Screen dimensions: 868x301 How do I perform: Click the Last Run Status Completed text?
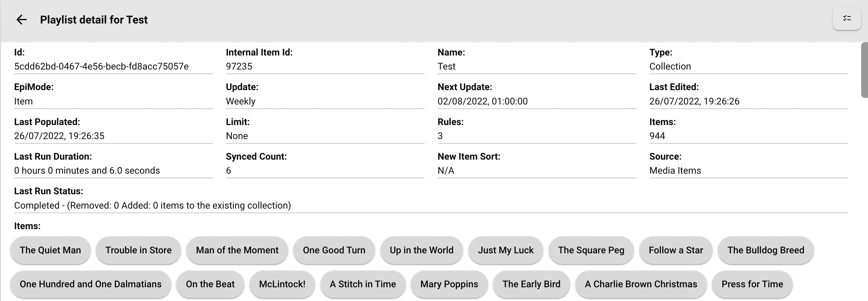[152, 205]
